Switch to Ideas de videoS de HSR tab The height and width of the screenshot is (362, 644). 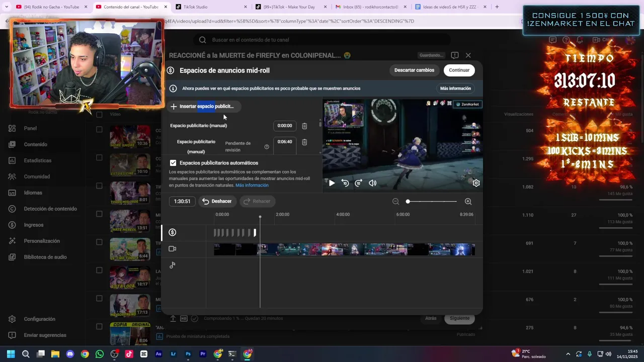point(450,7)
